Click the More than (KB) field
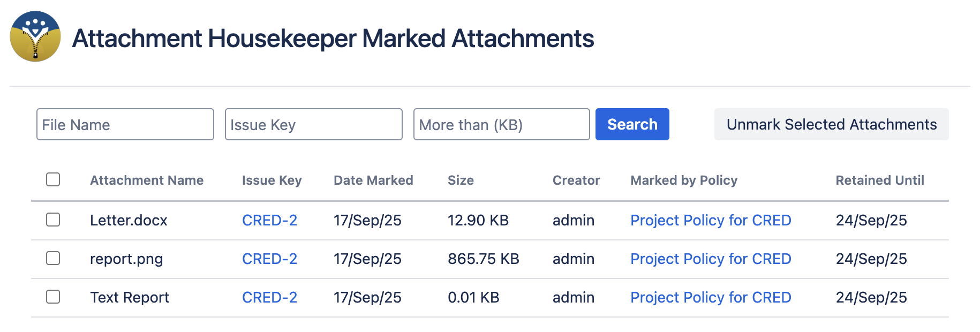The width and height of the screenshot is (980, 332). point(502,124)
